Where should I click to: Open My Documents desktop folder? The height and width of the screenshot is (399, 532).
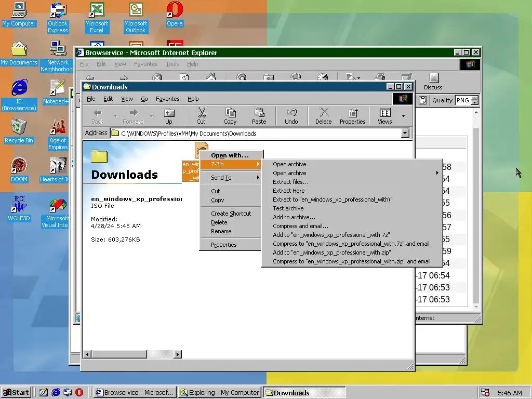[x=19, y=54]
